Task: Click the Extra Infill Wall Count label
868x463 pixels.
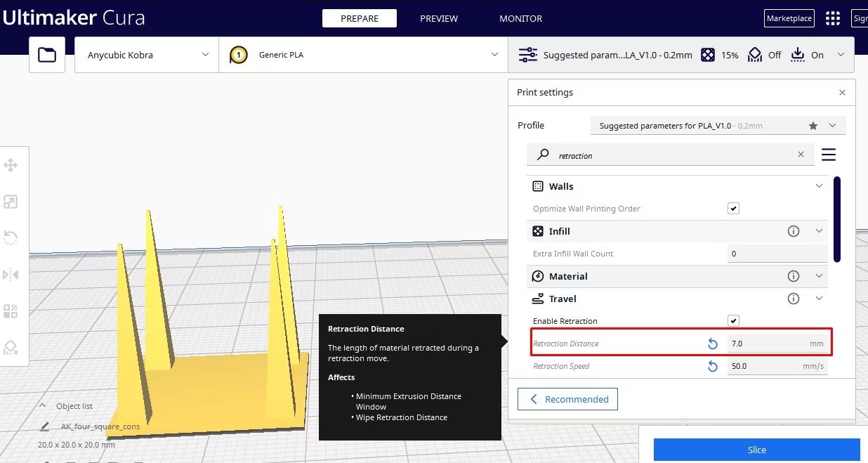Action: click(573, 254)
